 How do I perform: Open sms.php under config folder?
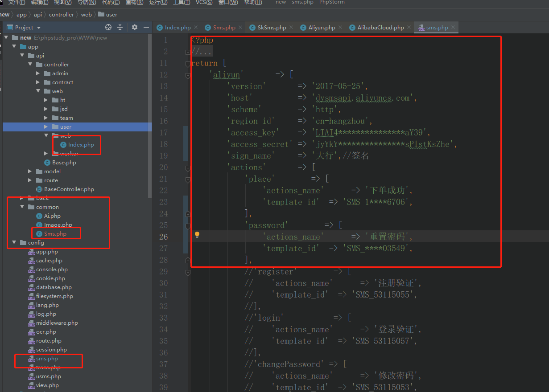[x=47, y=359]
